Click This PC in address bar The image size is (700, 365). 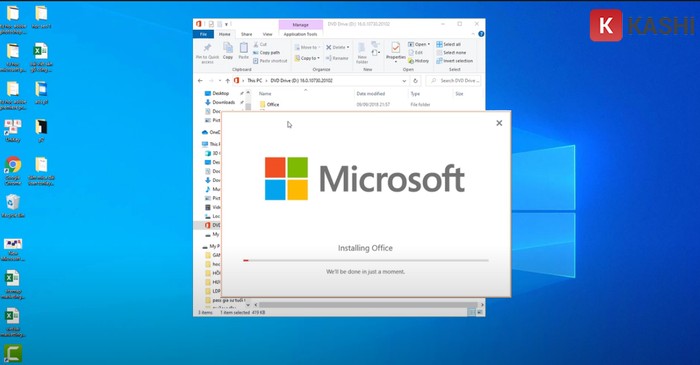click(254, 81)
